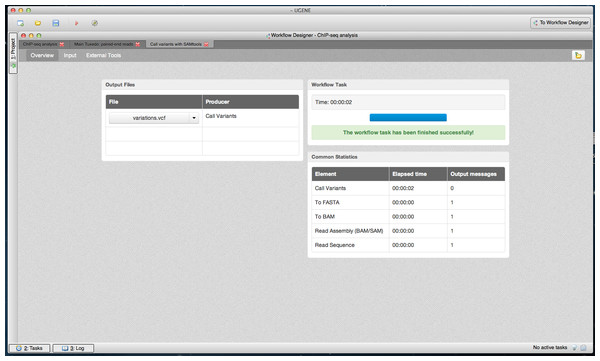Viewport: 600px width, 361px height.
Task: Close the Call variants with SAMtools tab
Action: click(x=206, y=44)
